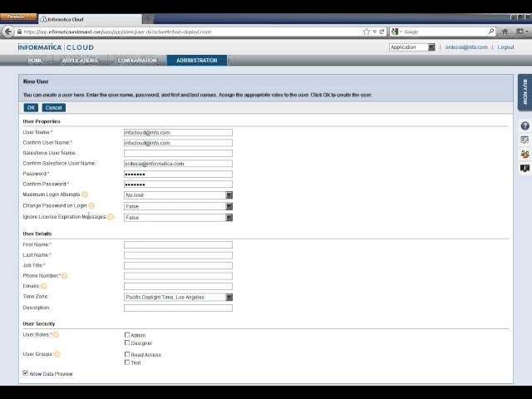Image resolution: width=532 pixels, height=399 pixels.
Task: Click help icon next to Emails label
Action: click(x=43, y=286)
